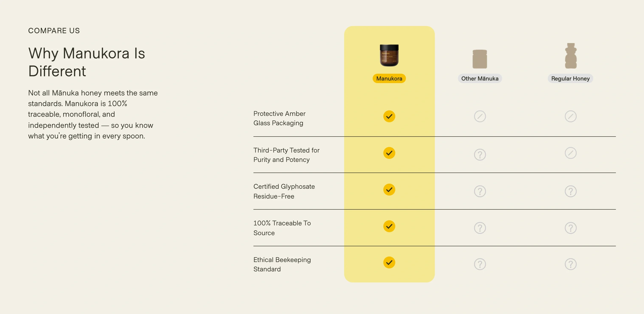Click Manukora checkmark for Amber Glass Packaging
The width and height of the screenshot is (644, 314).
389,116
